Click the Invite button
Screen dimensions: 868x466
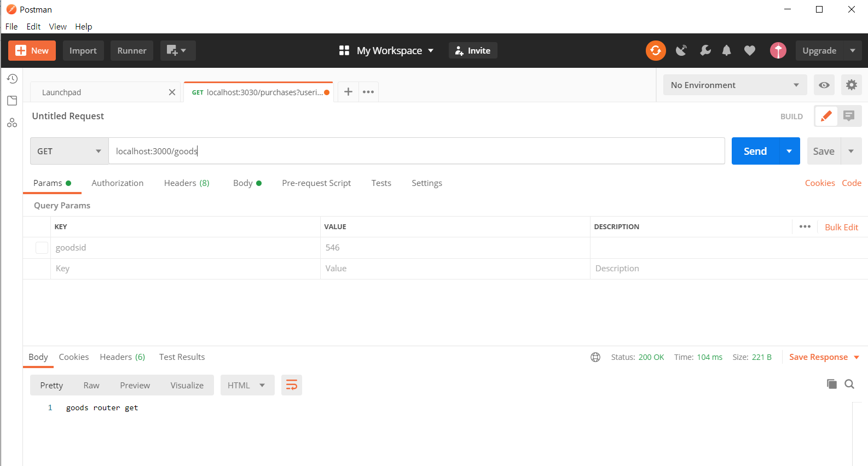coord(473,50)
